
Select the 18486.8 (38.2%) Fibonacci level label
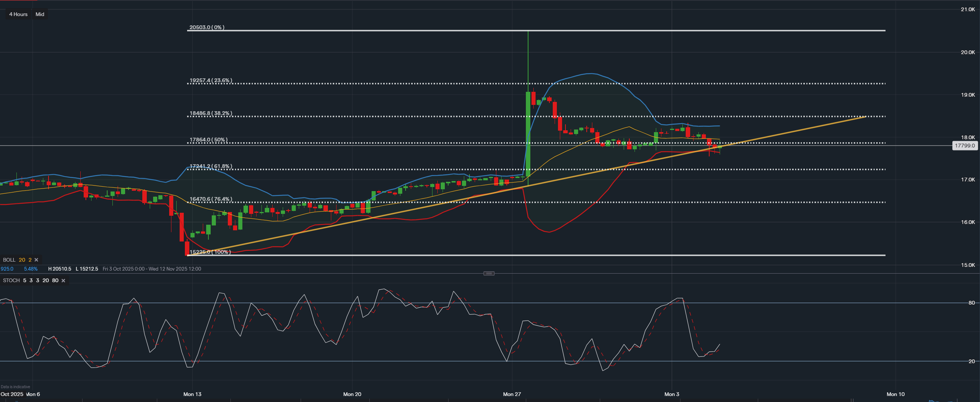tap(211, 113)
